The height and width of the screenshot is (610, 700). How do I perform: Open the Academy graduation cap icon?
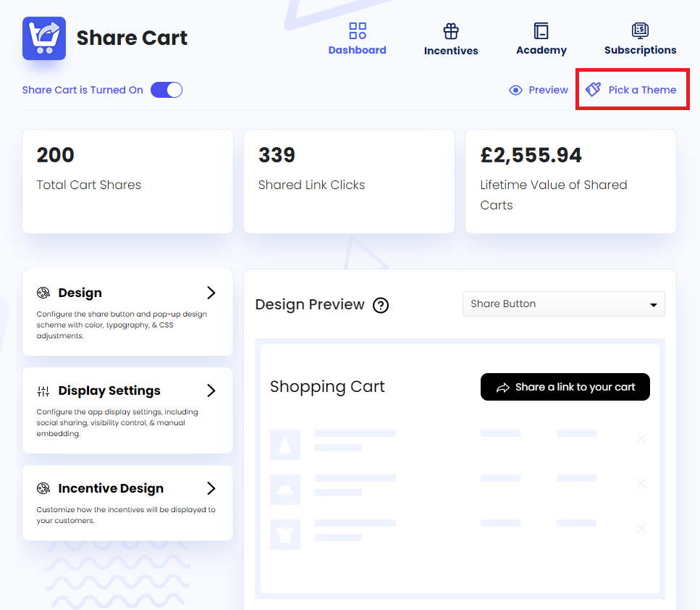(x=541, y=30)
